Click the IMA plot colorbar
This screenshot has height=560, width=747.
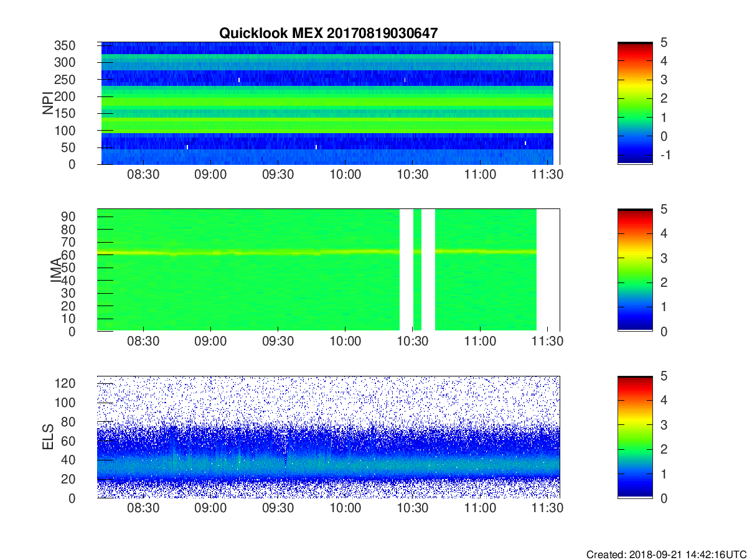click(635, 270)
